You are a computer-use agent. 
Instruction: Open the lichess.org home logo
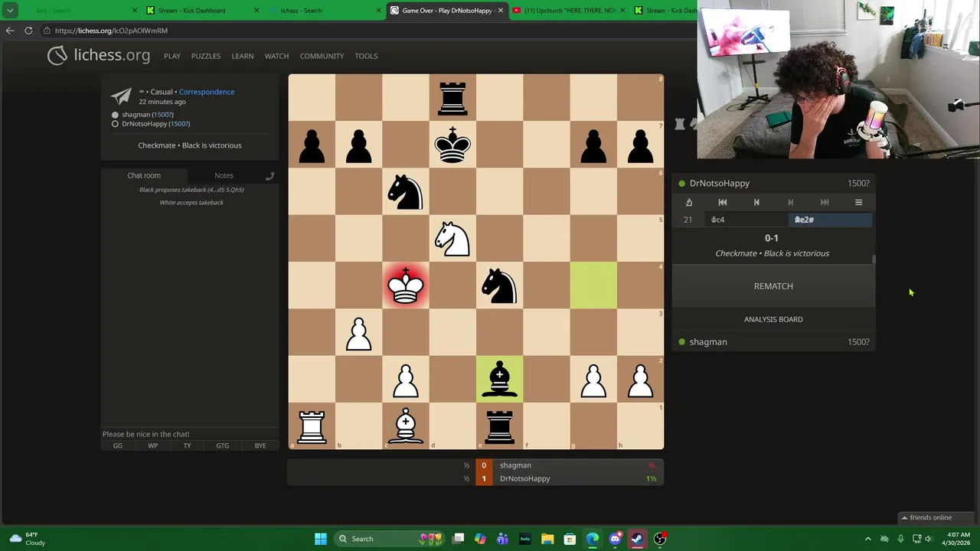point(99,55)
